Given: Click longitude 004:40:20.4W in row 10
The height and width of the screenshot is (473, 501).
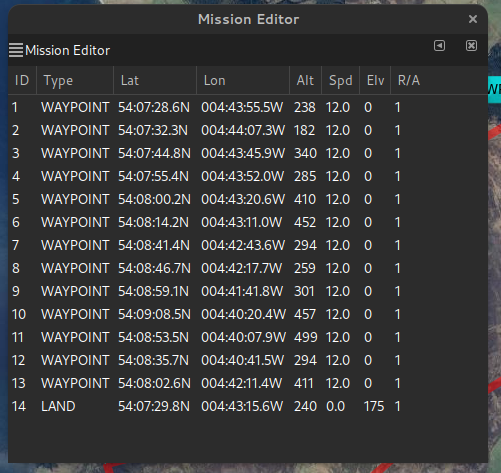Looking at the screenshot, I should (243, 314).
